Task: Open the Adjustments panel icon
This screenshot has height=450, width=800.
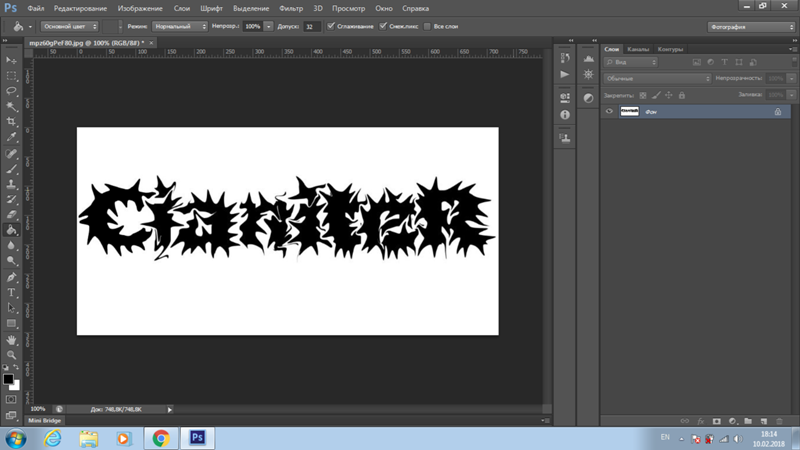Action: pyautogui.click(x=588, y=98)
